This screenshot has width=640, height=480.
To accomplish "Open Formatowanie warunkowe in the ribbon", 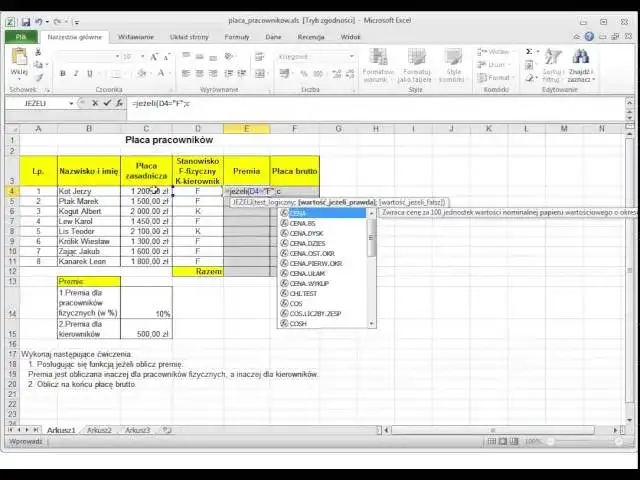I will pyautogui.click(x=379, y=65).
